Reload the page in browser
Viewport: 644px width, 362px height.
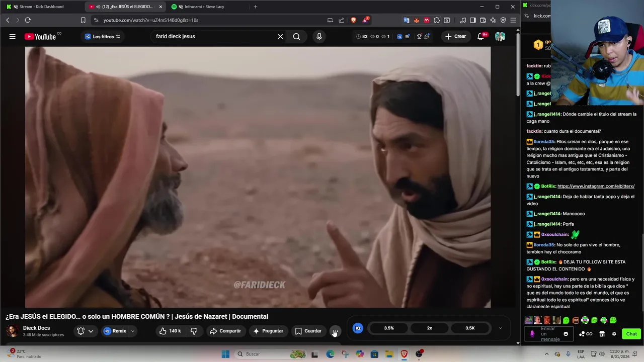[x=28, y=20]
